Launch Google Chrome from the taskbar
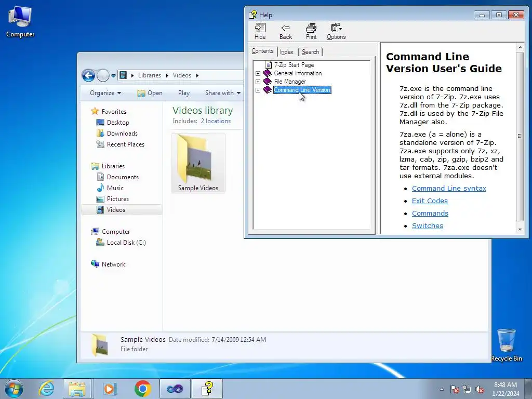Screen dimensions: 532x399 (142, 389)
